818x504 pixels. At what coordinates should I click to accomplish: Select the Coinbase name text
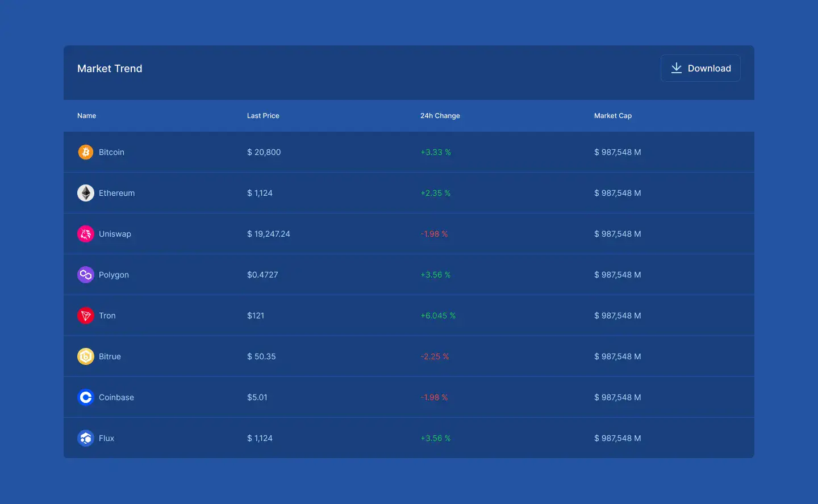(116, 397)
